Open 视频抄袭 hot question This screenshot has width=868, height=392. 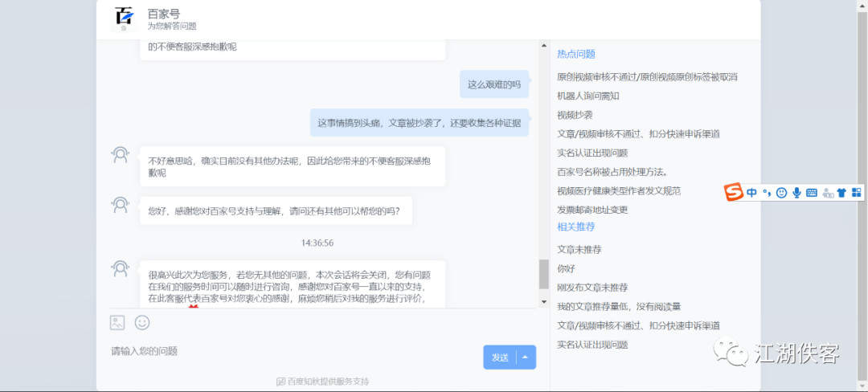pos(575,115)
